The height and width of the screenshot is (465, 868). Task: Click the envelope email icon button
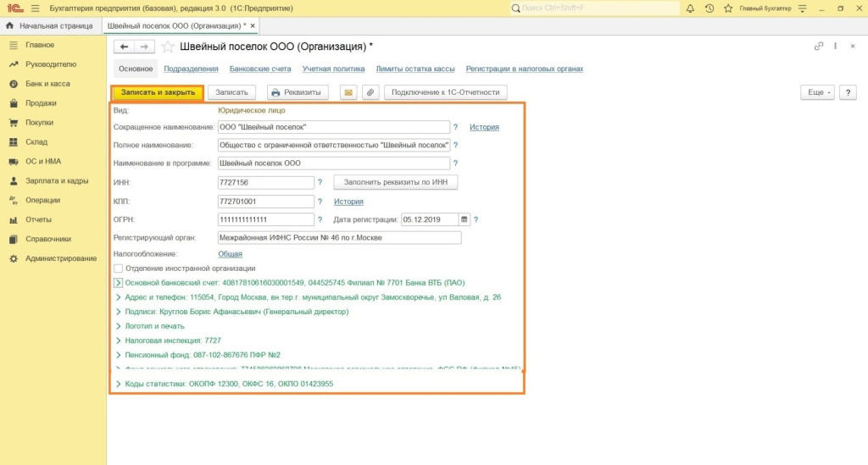(348, 92)
